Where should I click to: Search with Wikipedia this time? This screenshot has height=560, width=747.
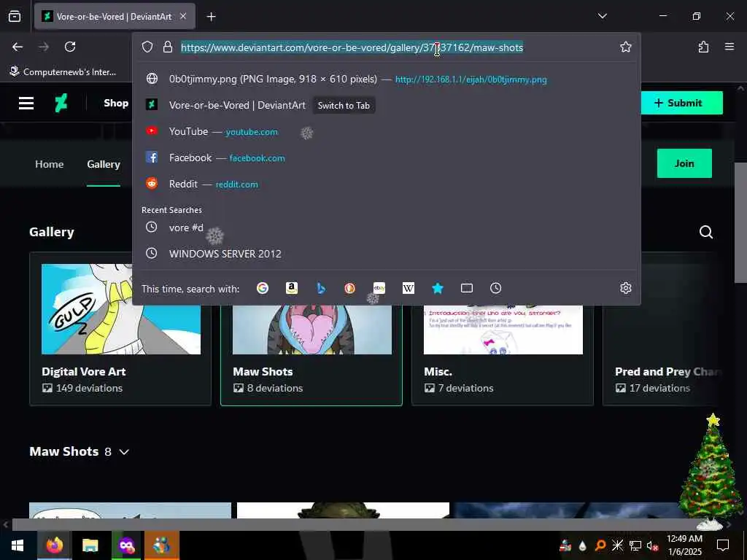click(x=409, y=288)
